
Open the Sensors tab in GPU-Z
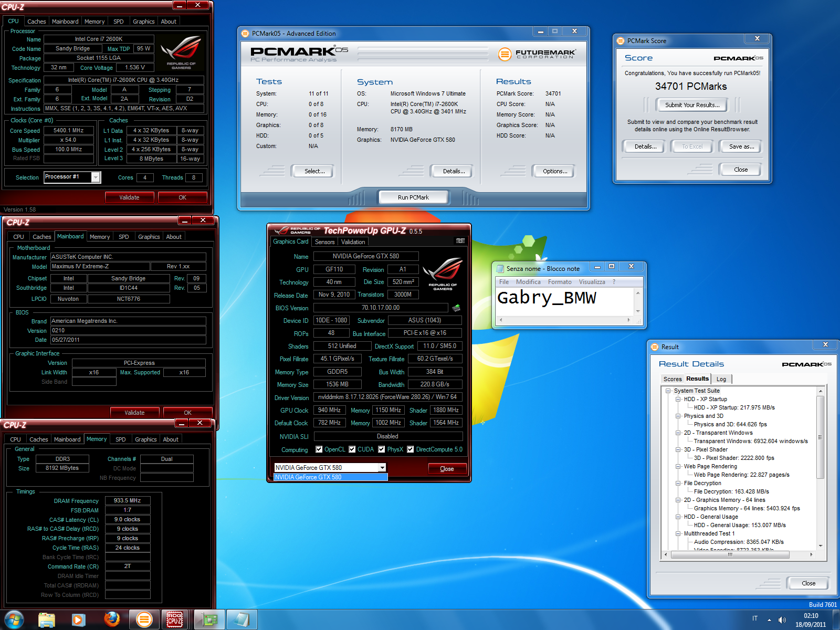(324, 242)
